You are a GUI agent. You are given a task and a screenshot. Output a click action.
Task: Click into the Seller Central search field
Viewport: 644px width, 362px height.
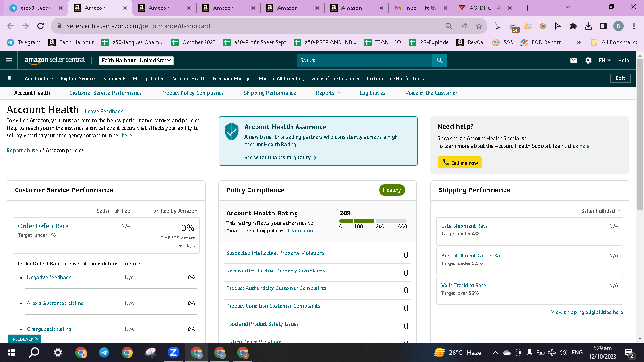[364, 60]
